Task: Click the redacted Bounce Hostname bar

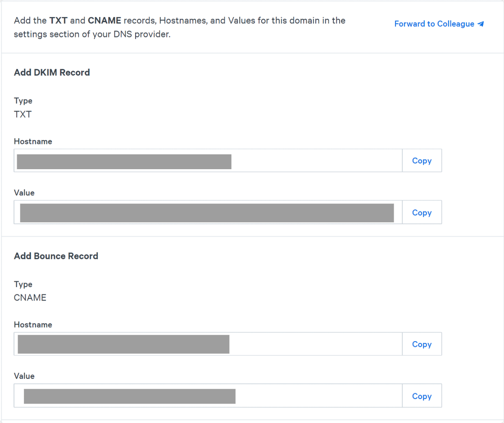Action: (123, 344)
